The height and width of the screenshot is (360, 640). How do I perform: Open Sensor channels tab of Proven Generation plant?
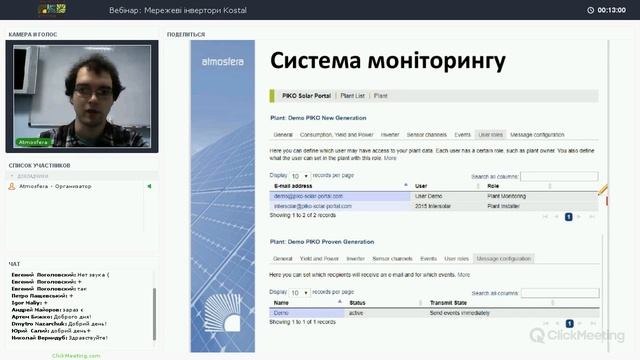[x=392, y=259]
